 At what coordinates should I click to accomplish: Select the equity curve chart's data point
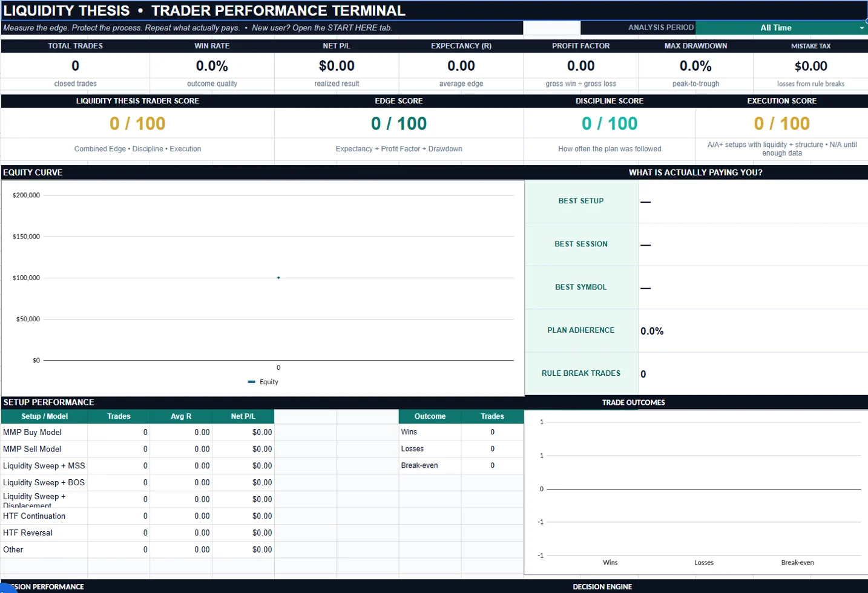click(x=278, y=278)
